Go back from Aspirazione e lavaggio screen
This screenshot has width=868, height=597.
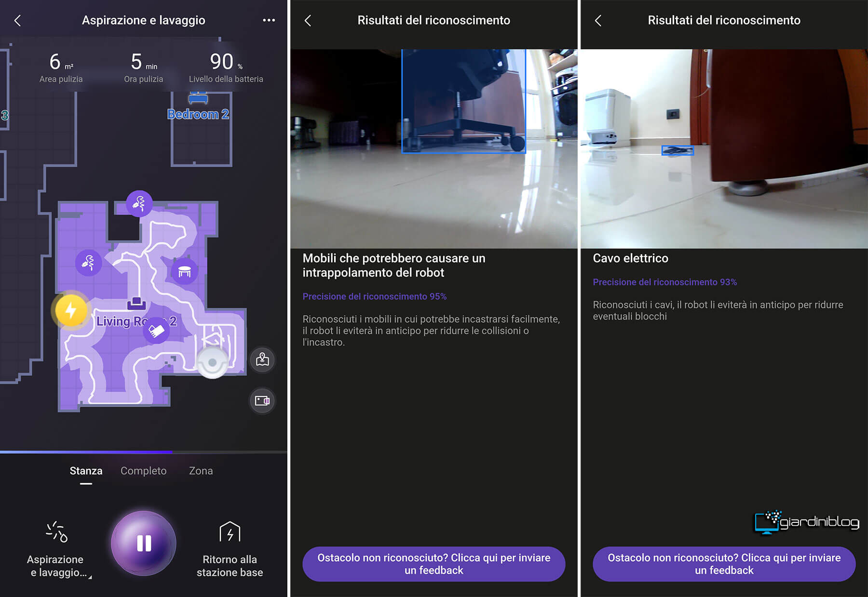[x=18, y=20]
